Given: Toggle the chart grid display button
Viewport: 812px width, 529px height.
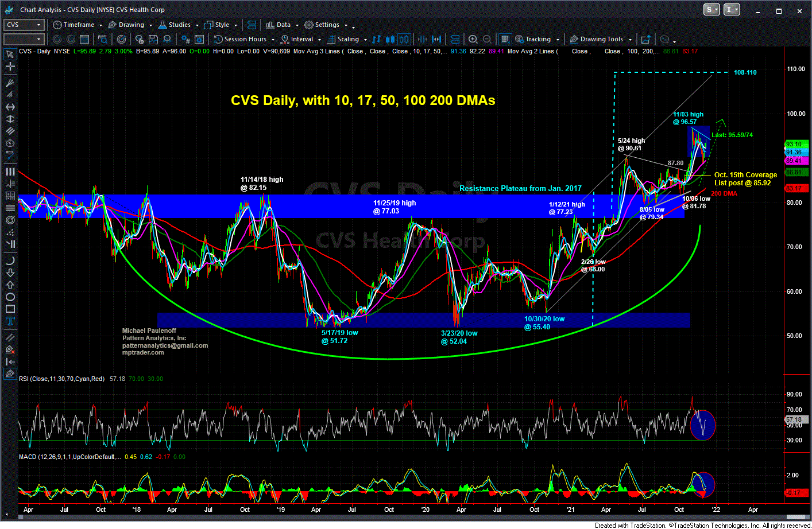Looking at the screenshot, I should coord(505,39).
